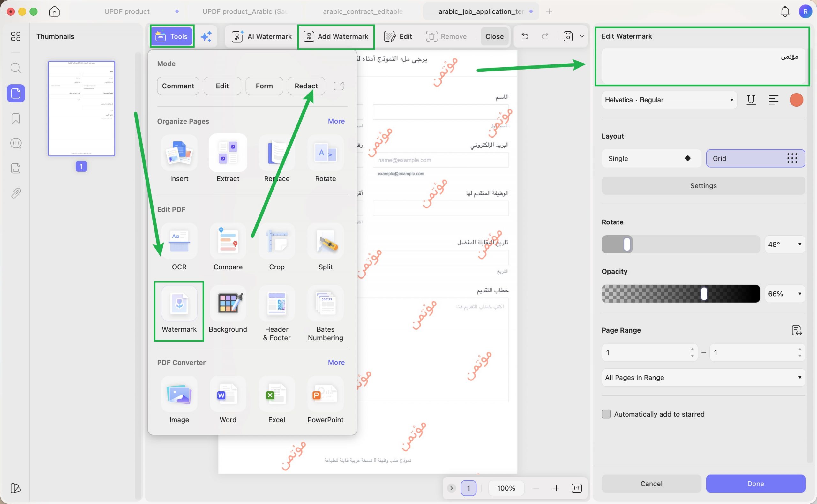817x504 pixels.
Task: Adjust the Rotate slider handle
Action: click(x=627, y=244)
